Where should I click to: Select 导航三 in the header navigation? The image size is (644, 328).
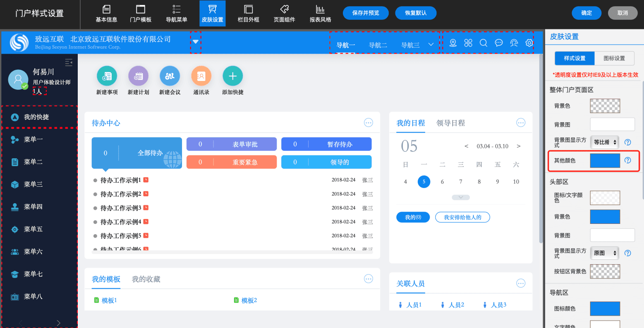410,45
